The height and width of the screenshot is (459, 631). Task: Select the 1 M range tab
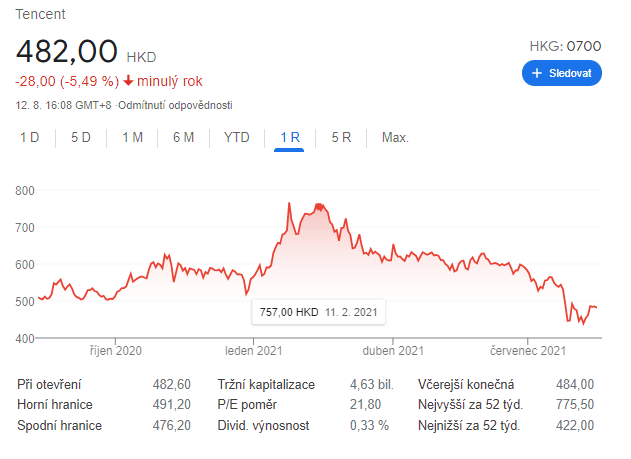[x=133, y=137]
